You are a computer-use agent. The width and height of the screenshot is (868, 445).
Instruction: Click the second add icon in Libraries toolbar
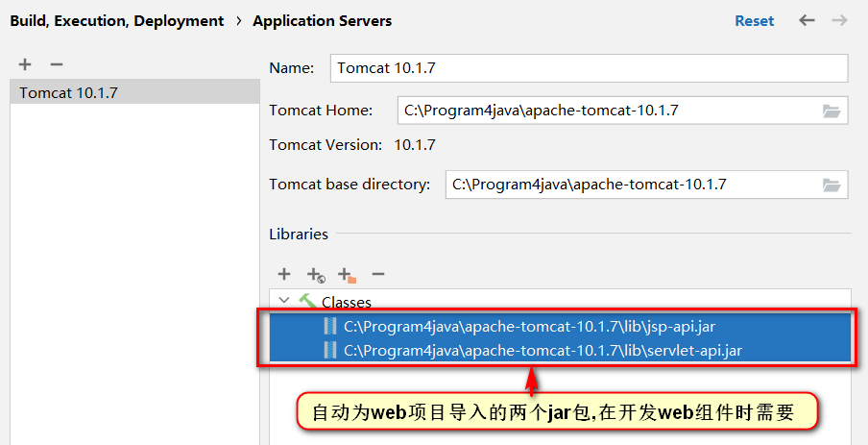315,275
